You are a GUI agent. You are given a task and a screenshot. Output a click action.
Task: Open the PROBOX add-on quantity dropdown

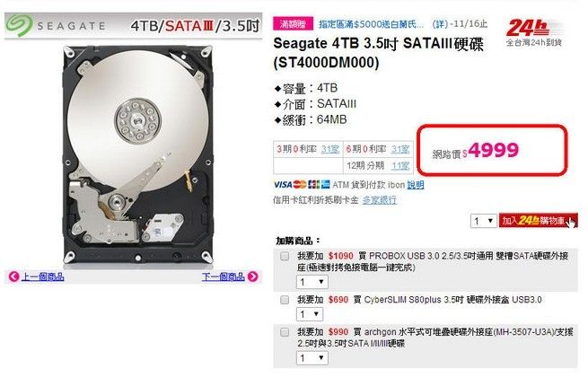point(312,282)
